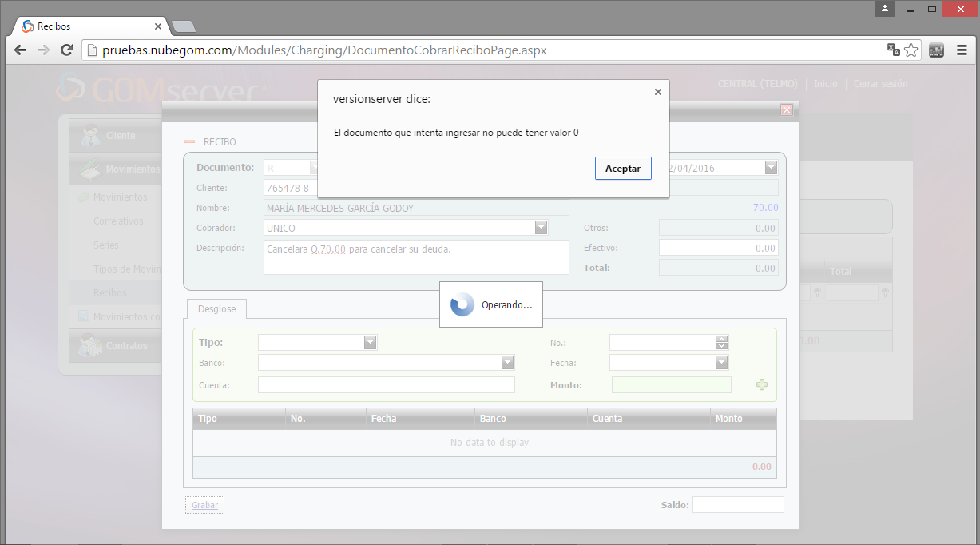This screenshot has height=545, width=980.
Task: Collapse the RECIBO section minus icon
Action: 189,142
